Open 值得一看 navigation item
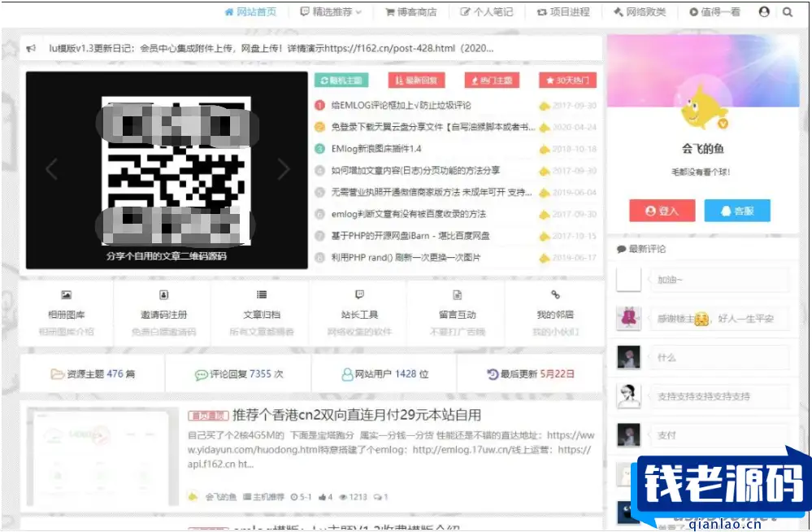The image size is (812, 532). 714,12
